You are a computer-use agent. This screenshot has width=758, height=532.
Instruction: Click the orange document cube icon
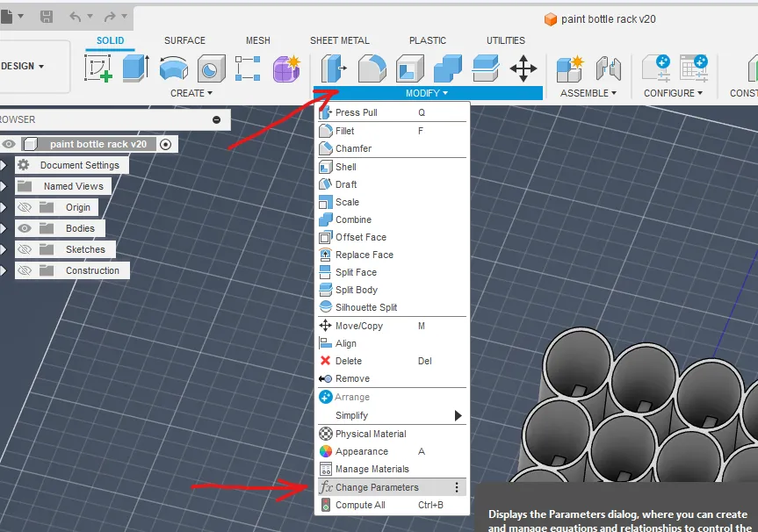[x=551, y=19]
